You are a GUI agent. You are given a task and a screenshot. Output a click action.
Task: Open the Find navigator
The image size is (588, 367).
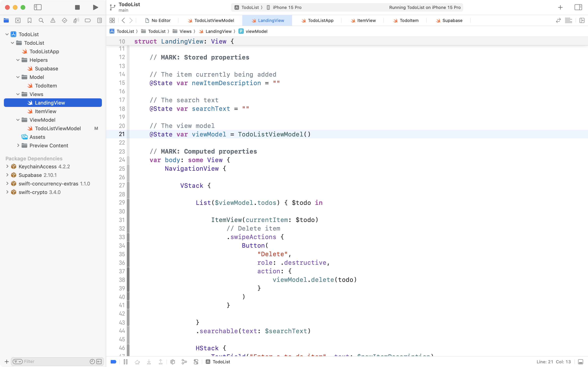coord(41,20)
